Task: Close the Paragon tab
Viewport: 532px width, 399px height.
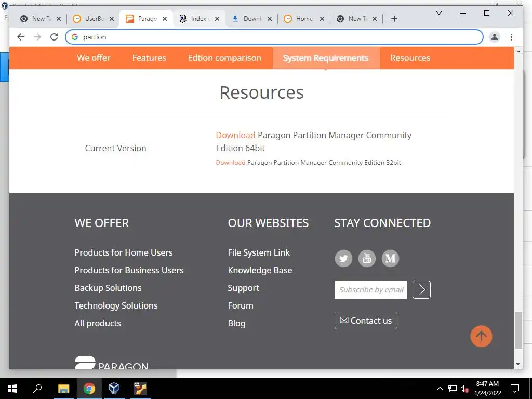Action: click(x=165, y=19)
